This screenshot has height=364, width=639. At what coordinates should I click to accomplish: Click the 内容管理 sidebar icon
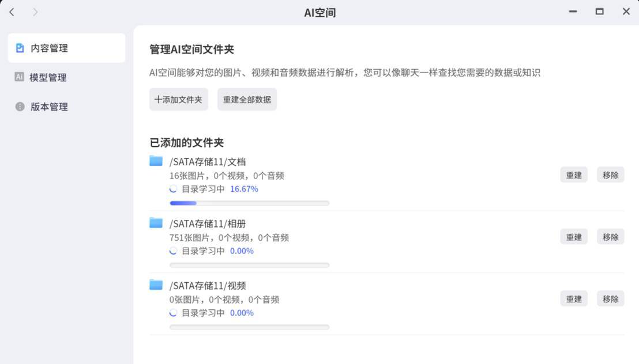[x=20, y=48]
